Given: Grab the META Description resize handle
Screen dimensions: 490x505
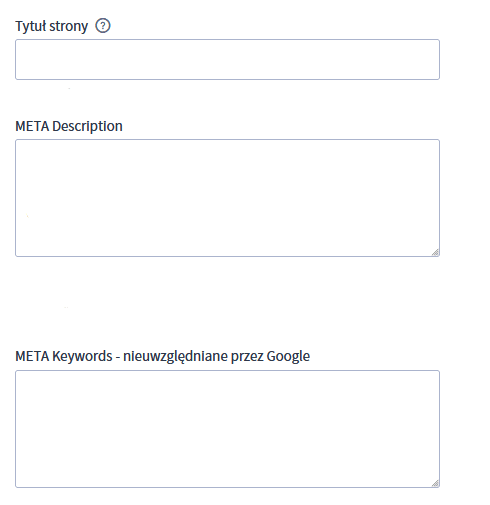Looking at the screenshot, I should (x=435, y=252).
